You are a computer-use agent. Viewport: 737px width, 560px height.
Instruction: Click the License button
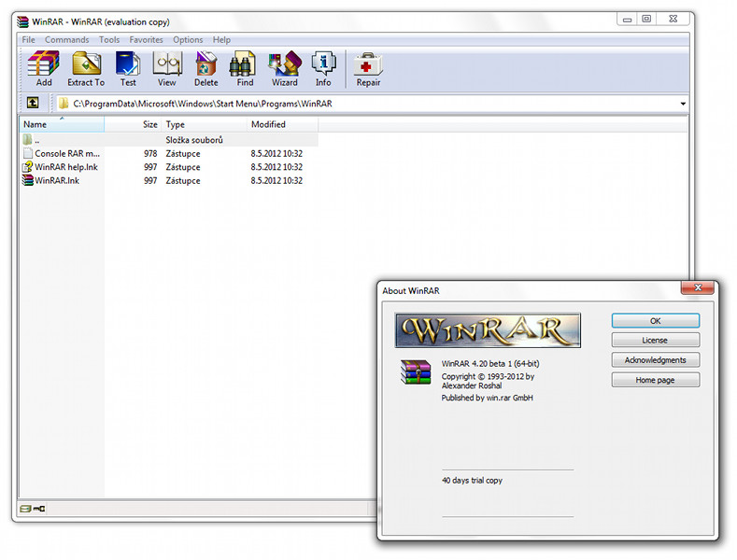[655, 340]
